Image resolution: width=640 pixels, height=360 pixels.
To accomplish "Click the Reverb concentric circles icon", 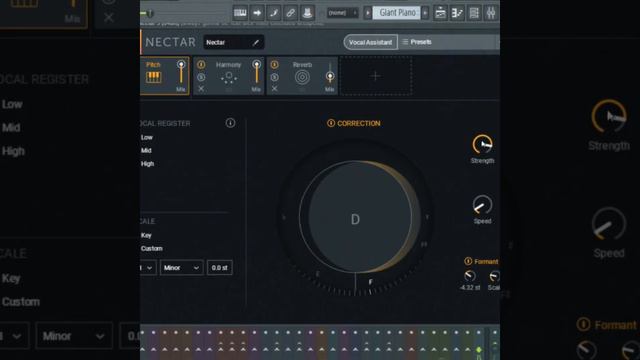I will click(x=302, y=77).
